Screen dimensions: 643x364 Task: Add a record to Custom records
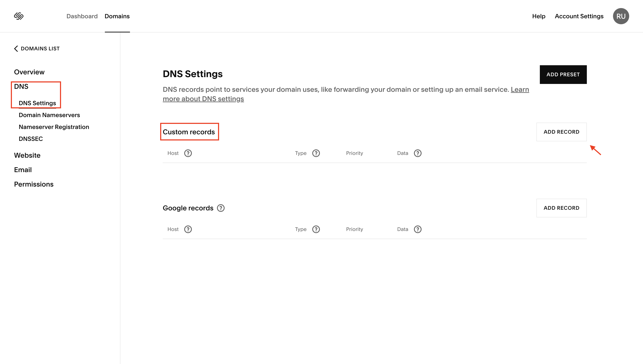[561, 132]
